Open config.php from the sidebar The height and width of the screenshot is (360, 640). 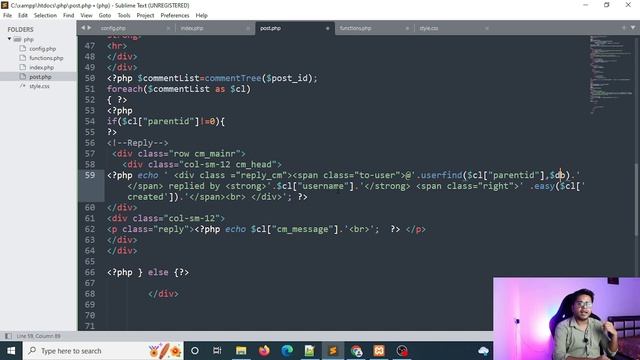[42, 49]
